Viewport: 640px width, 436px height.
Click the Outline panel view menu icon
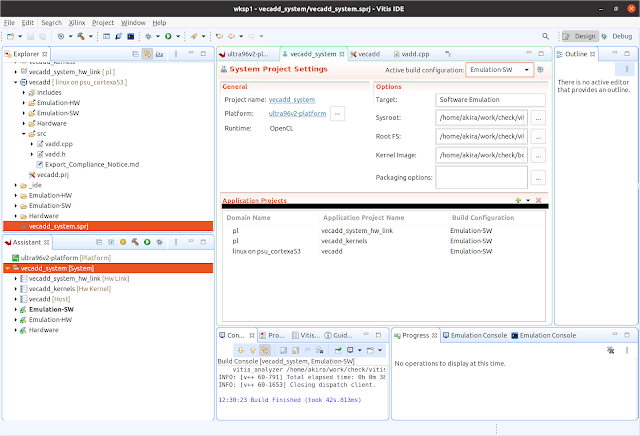pos(627,69)
